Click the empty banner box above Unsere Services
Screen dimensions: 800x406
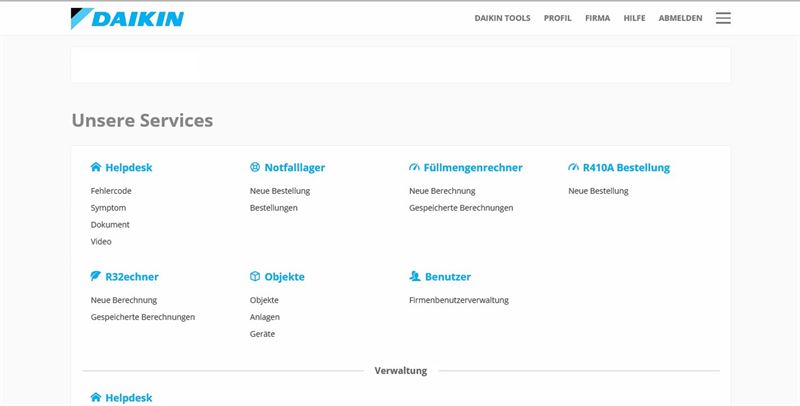[400, 65]
